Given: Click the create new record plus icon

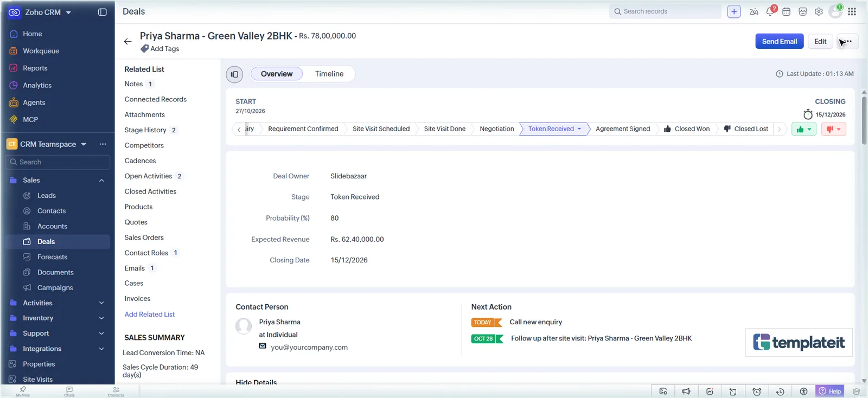Looking at the screenshot, I should (x=734, y=11).
